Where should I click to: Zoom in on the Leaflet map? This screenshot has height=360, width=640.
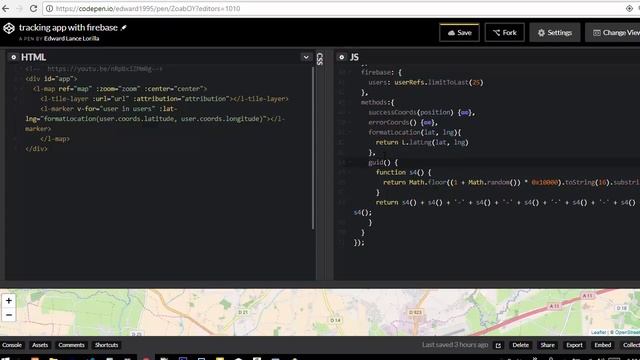coord(9,301)
